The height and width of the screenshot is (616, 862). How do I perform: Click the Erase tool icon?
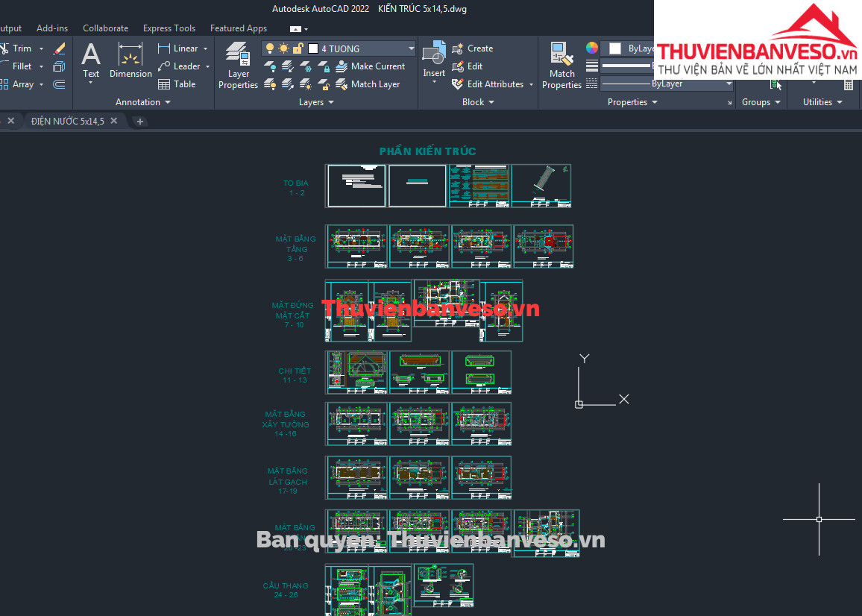click(60, 48)
